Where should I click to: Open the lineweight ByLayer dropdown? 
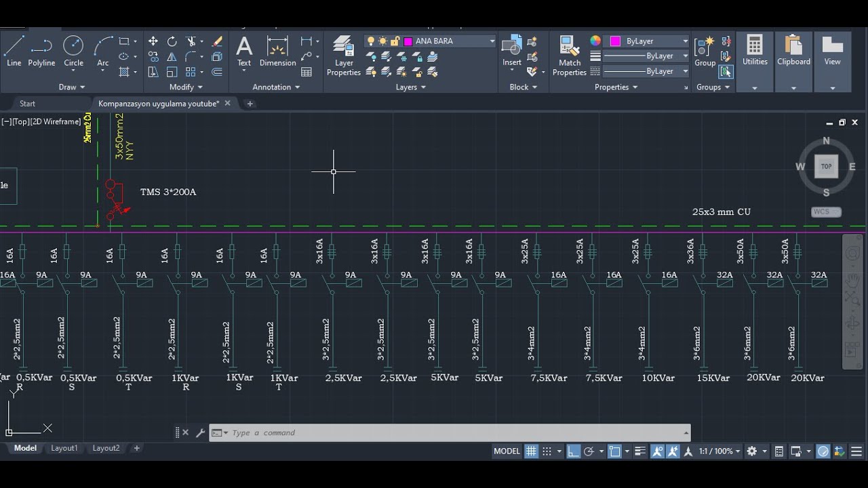[686, 56]
